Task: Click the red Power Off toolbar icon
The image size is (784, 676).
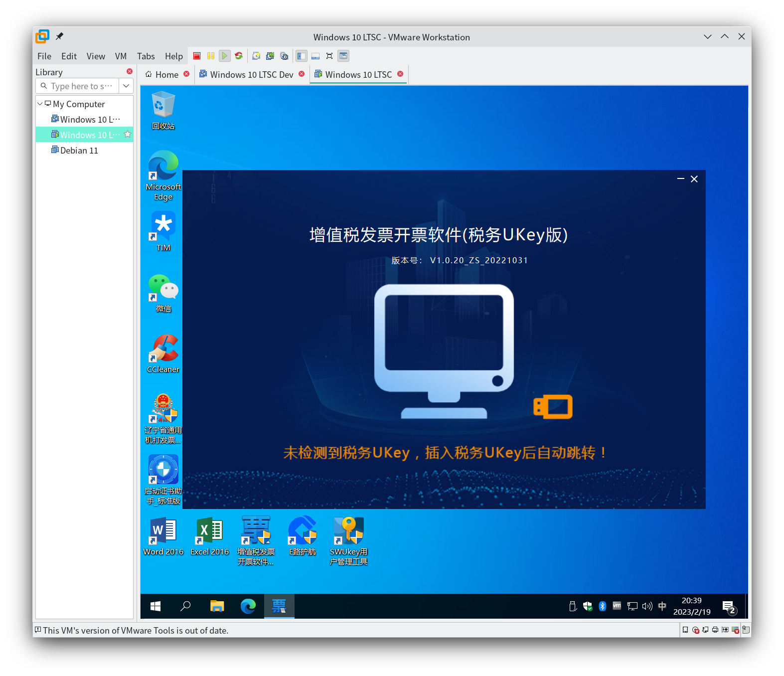Action: tap(197, 56)
